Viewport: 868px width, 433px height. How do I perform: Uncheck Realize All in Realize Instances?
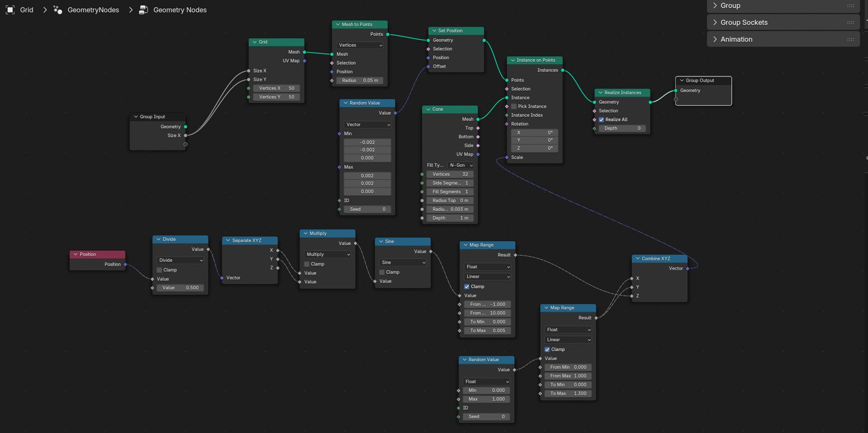click(601, 120)
